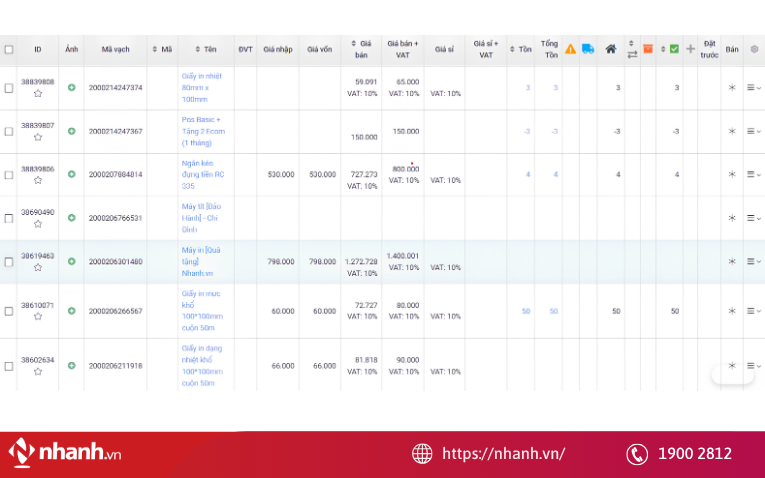Screen dimensions: 765x478
Task: Open product Pos Basic + Tặng 2 Ecom
Action: click(x=203, y=131)
